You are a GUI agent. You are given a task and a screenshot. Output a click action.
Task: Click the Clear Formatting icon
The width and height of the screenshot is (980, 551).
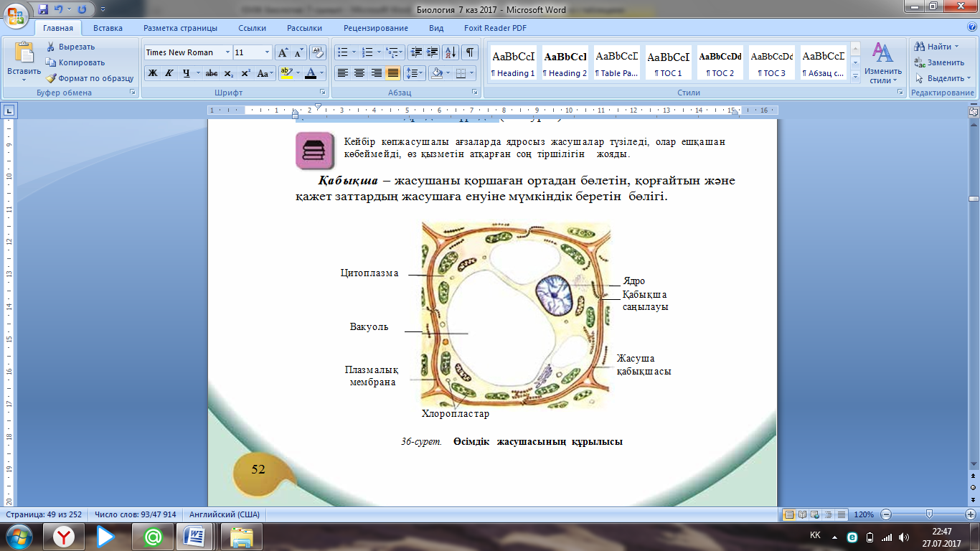[318, 52]
